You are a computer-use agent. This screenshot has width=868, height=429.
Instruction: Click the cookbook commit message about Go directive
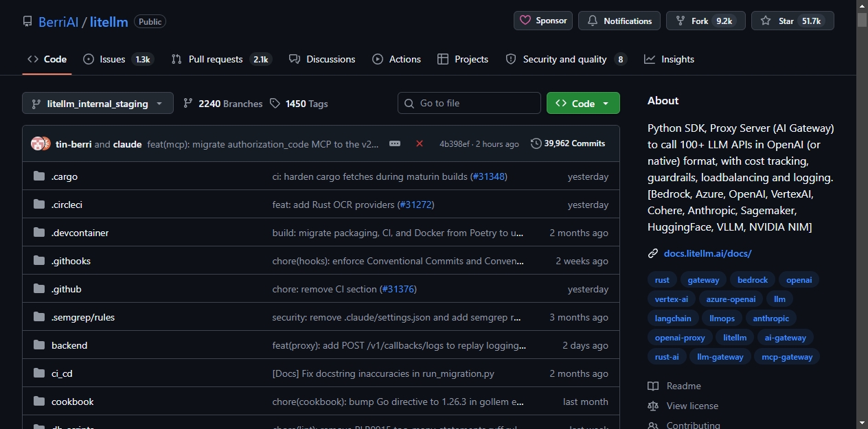pos(398,402)
